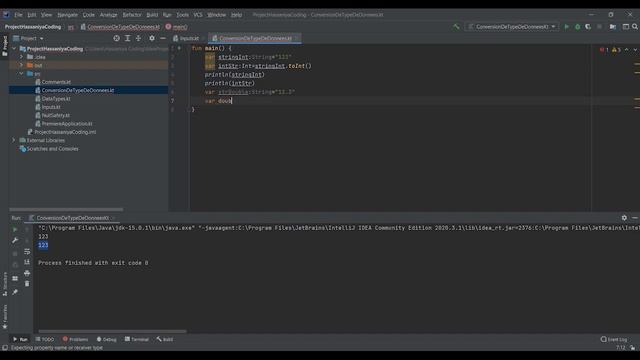Open the Navigate menu

[67, 15]
